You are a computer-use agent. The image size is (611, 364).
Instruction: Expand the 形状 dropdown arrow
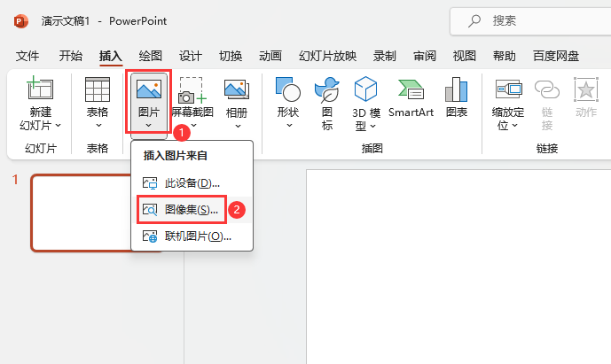(x=289, y=126)
